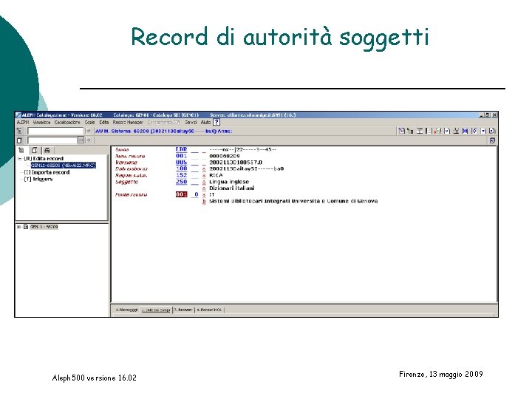Switch to the 1. Messaggi tab
532x399 pixels.
coord(126,310)
